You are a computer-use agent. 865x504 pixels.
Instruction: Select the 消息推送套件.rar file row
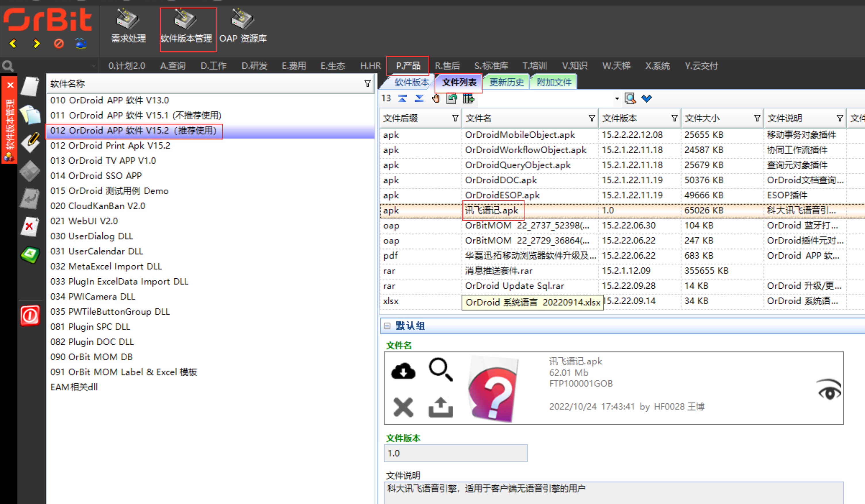tap(622, 271)
